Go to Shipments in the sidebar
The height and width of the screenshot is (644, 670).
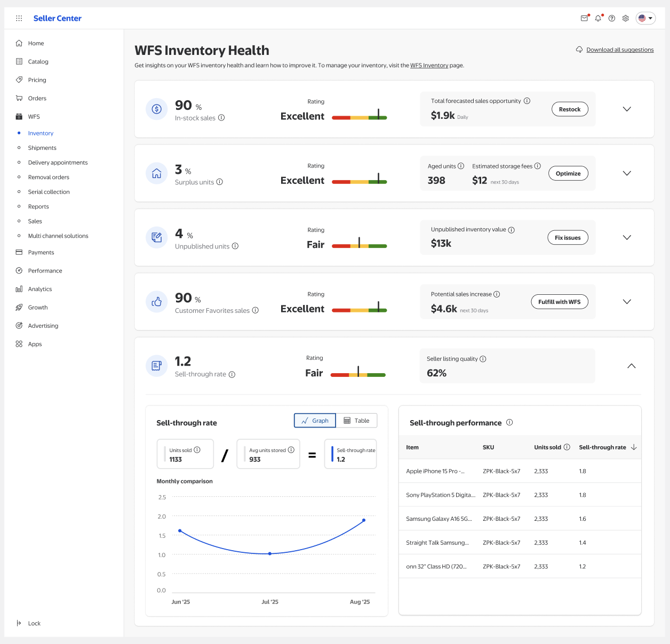(42, 148)
